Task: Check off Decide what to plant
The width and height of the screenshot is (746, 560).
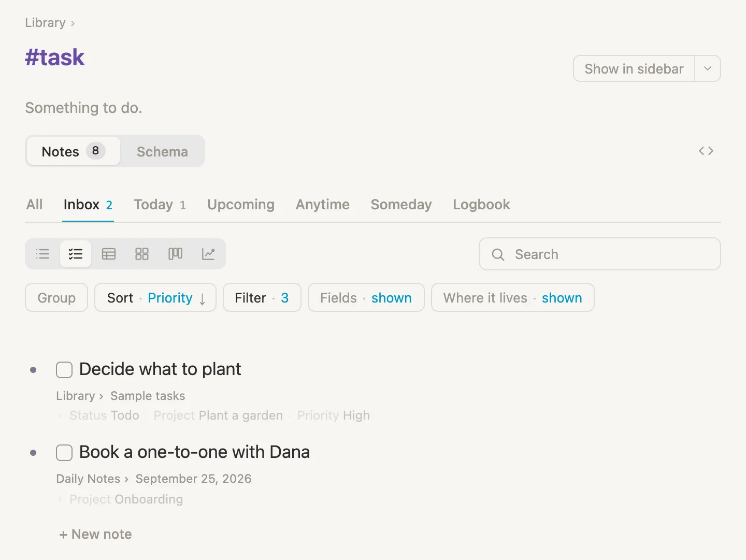Action: click(x=64, y=370)
